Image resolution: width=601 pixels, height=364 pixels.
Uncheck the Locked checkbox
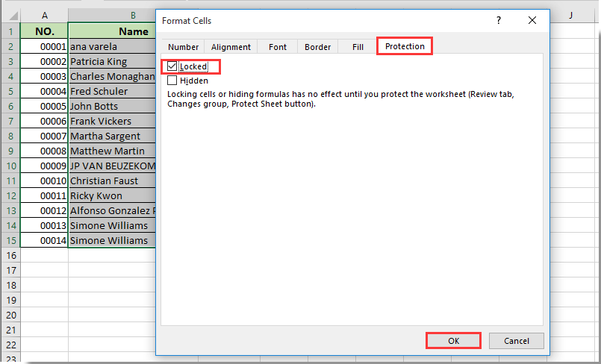click(172, 67)
